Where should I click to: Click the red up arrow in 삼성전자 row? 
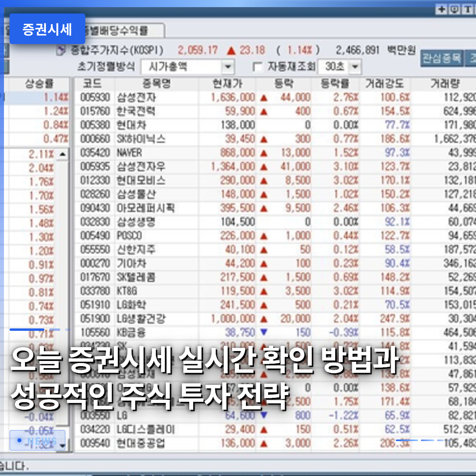click(x=264, y=98)
